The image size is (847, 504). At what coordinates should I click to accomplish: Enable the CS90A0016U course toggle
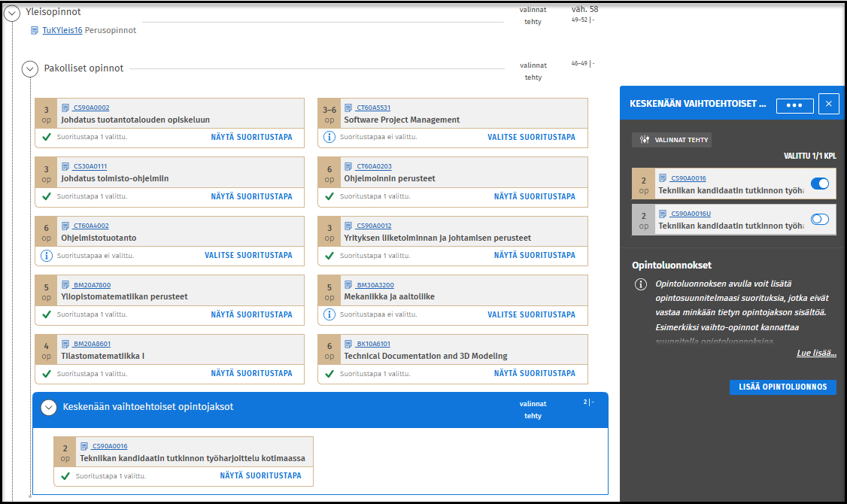coord(819,219)
